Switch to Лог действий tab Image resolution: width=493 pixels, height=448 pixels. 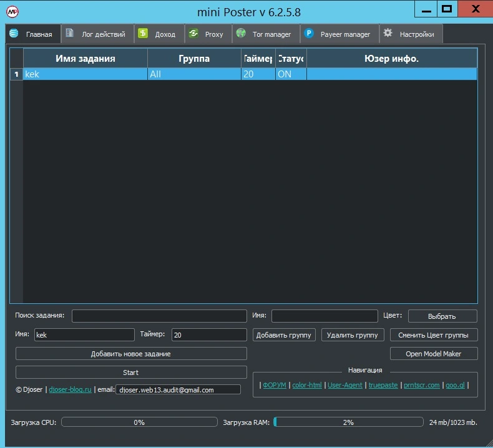97,34
